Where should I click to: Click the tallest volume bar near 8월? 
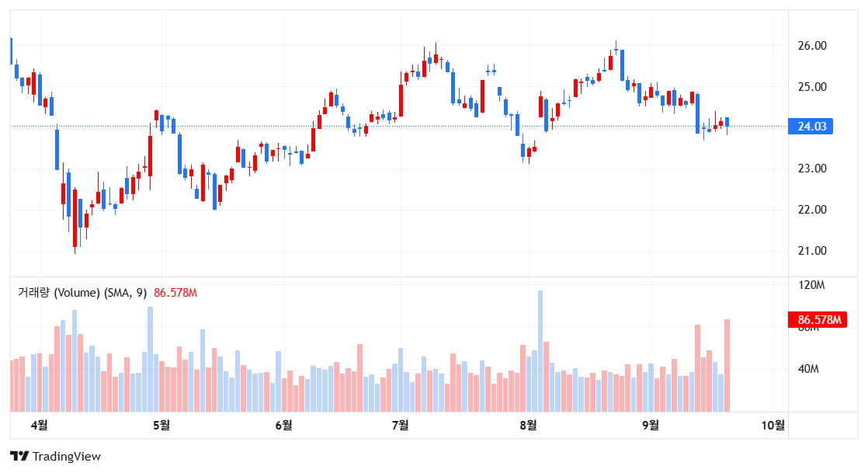pyautogui.click(x=540, y=351)
